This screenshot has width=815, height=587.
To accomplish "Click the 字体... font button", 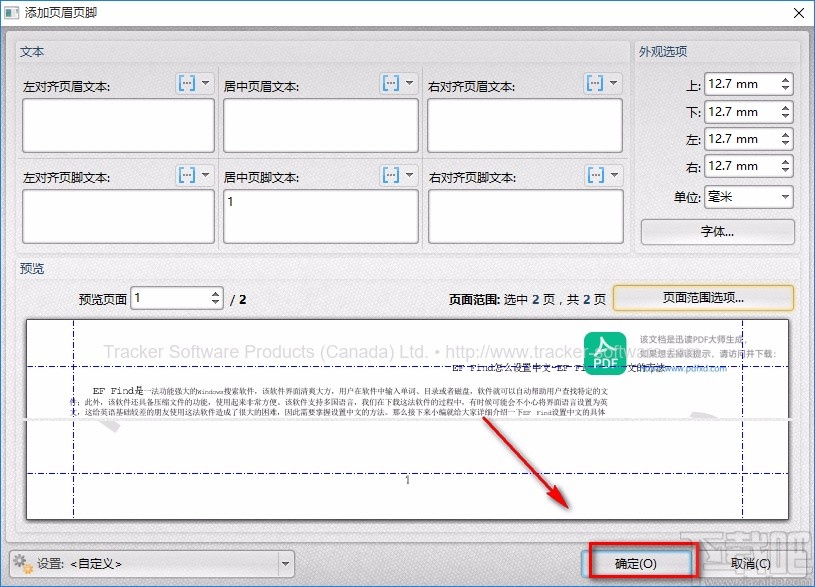I will [717, 232].
